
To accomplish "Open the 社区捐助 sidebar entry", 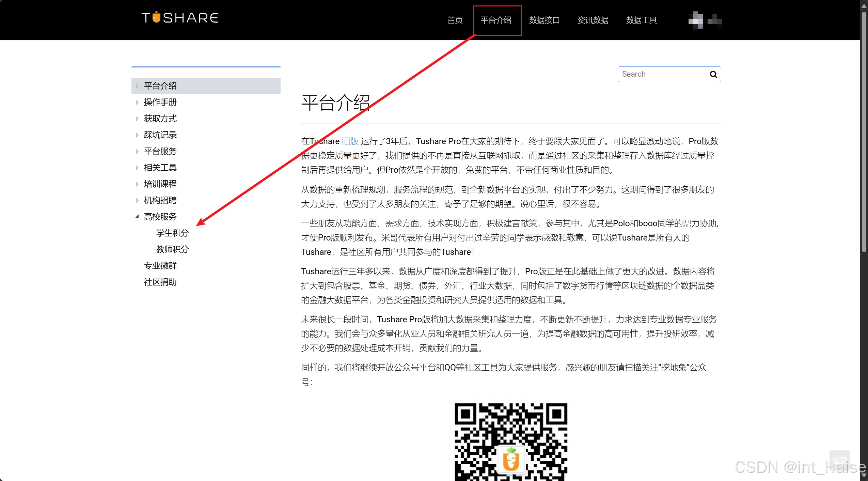I will pyautogui.click(x=160, y=282).
